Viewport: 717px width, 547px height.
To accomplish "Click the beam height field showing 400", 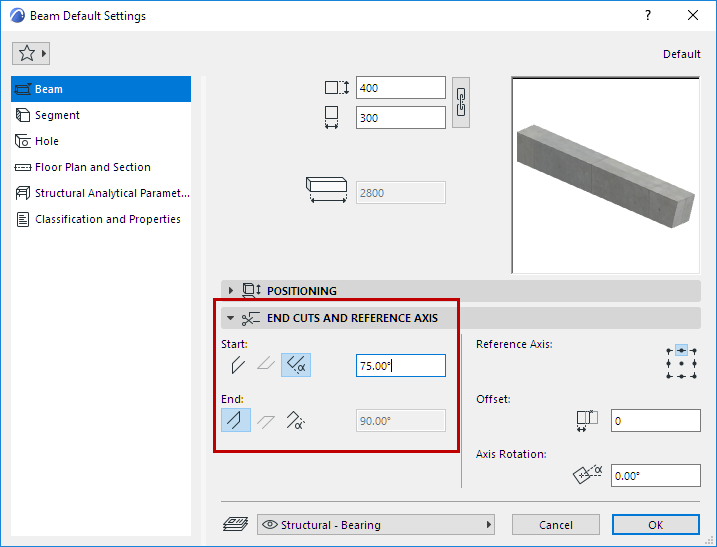I will point(401,88).
